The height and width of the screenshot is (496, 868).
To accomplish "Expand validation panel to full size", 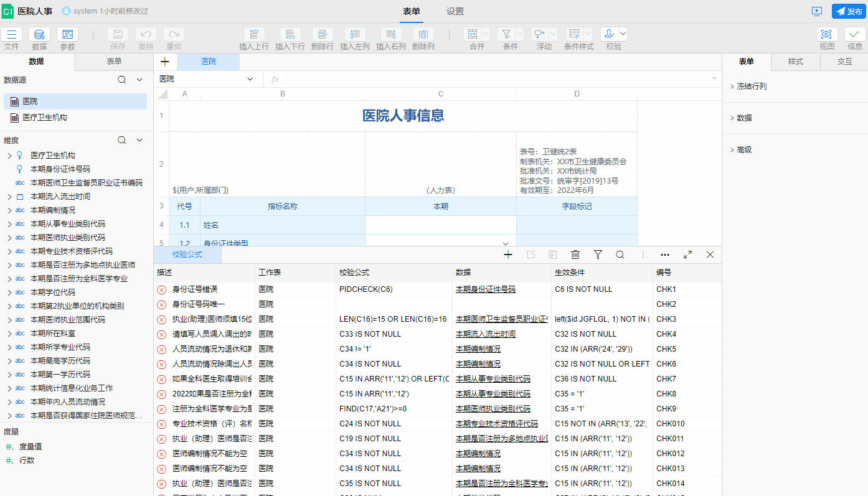I will tap(687, 255).
